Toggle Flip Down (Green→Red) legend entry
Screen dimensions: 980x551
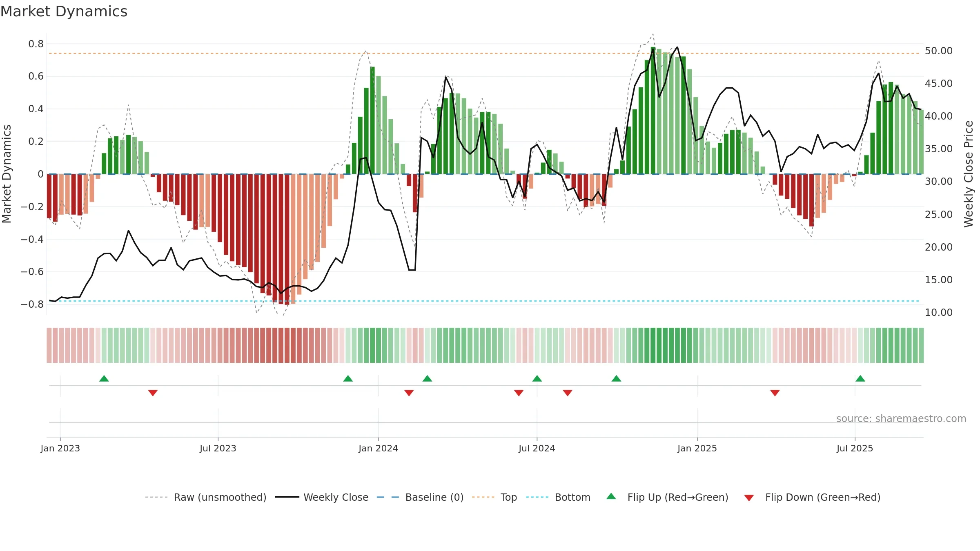pos(812,497)
